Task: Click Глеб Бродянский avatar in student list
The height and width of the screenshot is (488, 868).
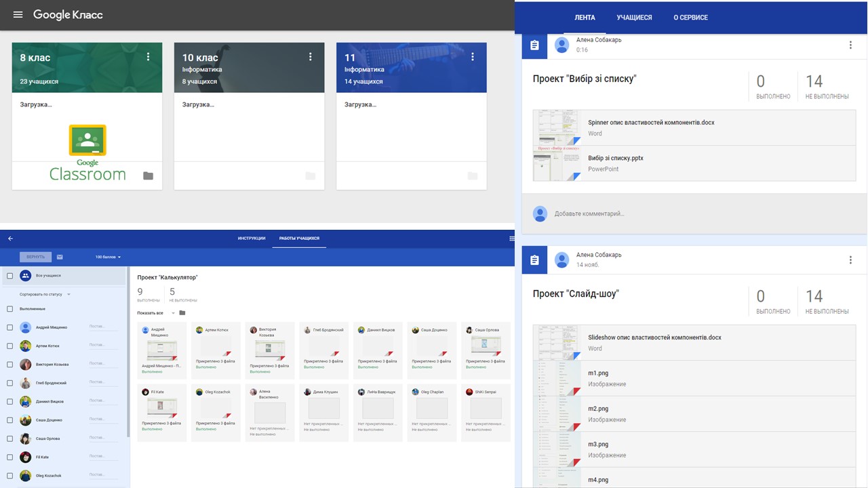Action: (25, 383)
